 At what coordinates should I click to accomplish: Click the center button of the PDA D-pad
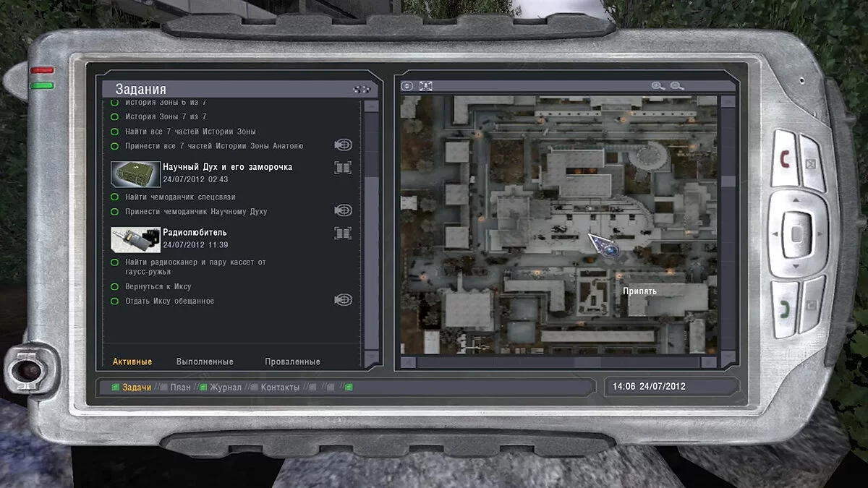[x=796, y=234]
